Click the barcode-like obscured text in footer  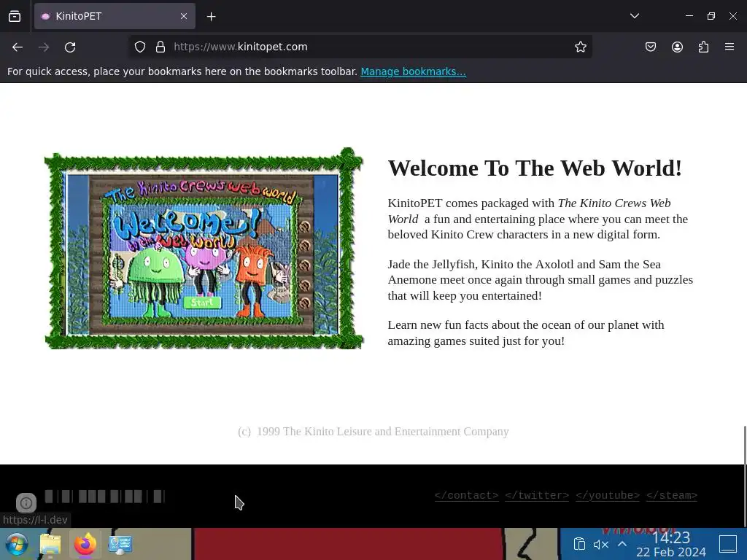point(105,496)
